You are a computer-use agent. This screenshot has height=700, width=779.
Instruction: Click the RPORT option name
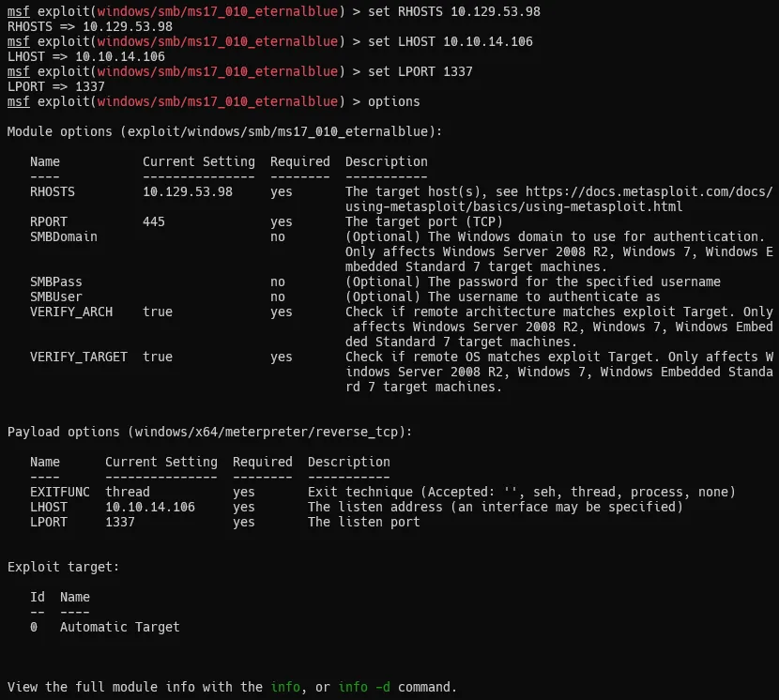48,221
